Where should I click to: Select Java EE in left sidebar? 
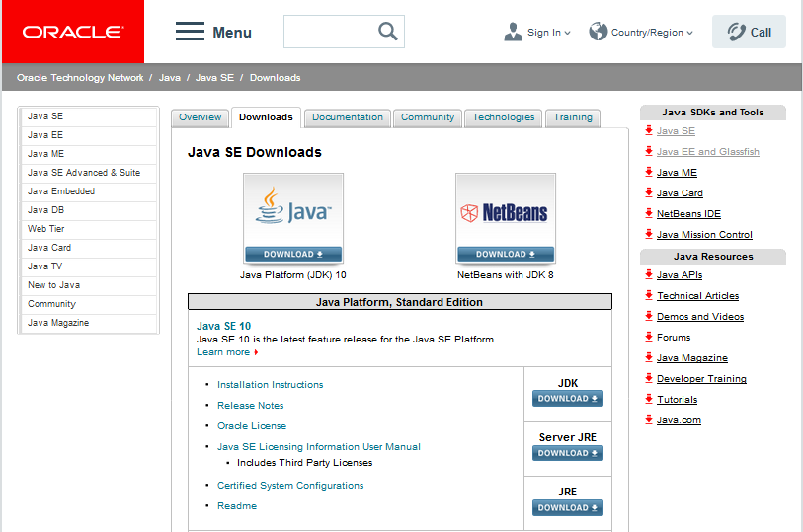click(88, 135)
